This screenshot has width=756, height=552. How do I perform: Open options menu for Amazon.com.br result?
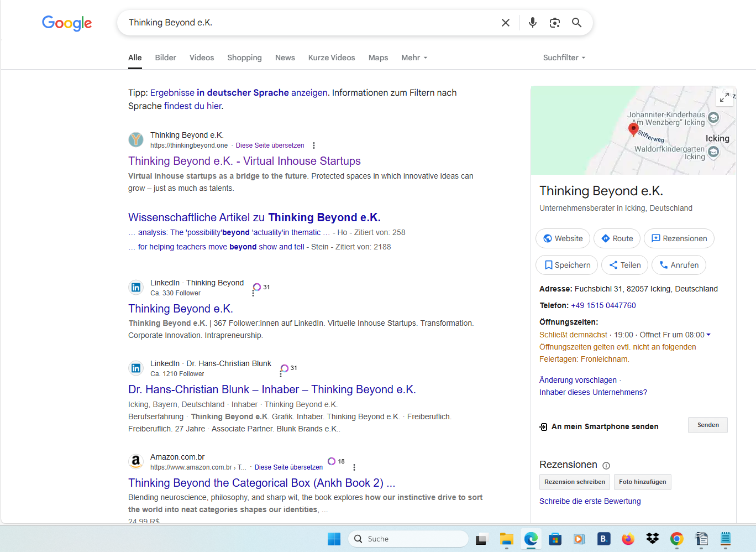[354, 467]
